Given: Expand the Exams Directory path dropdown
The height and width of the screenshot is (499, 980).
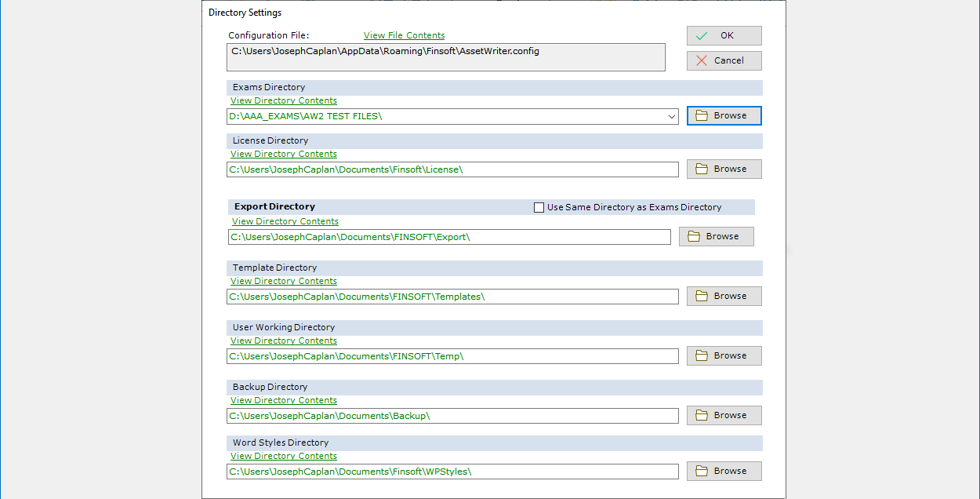Looking at the screenshot, I should pyautogui.click(x=672, y=117).
